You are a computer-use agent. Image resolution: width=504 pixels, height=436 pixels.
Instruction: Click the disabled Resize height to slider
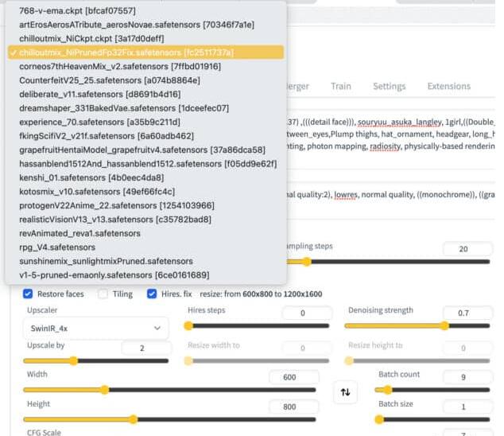417,361
